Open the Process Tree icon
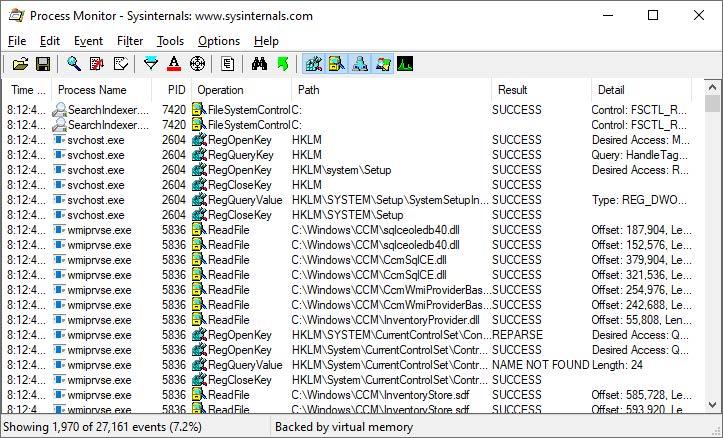Image resolution: width=723 pixels, height=438 pixels. click(x=227, y=64)
